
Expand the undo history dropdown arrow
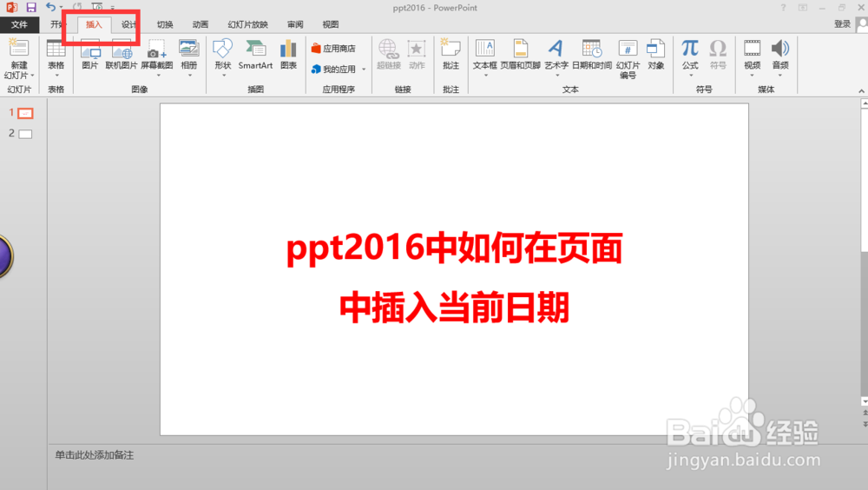tap(61, 8)
